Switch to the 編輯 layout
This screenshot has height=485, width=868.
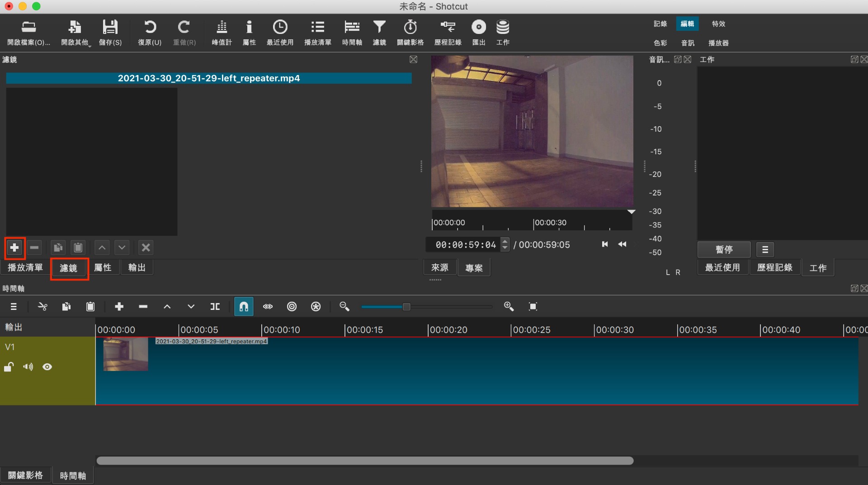[687, 24]
